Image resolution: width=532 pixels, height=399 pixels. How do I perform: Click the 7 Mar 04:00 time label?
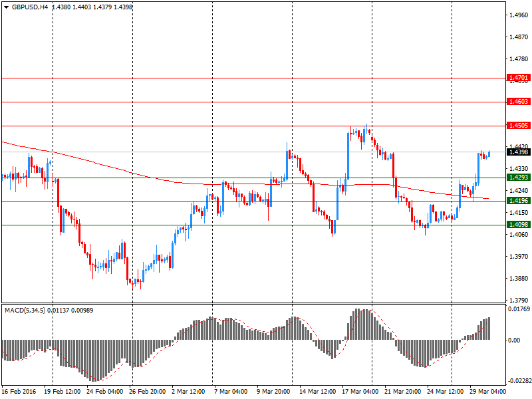pos(231,392)
